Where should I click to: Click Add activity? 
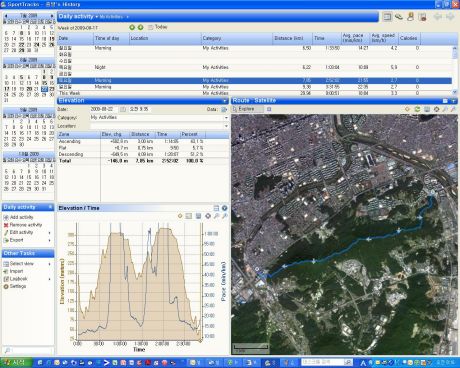18,217
